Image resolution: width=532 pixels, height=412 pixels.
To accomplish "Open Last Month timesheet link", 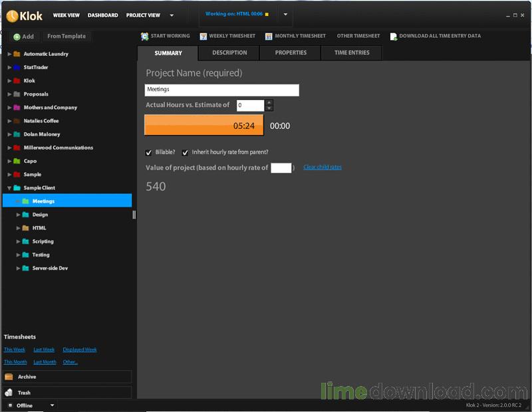I will 45,361.
